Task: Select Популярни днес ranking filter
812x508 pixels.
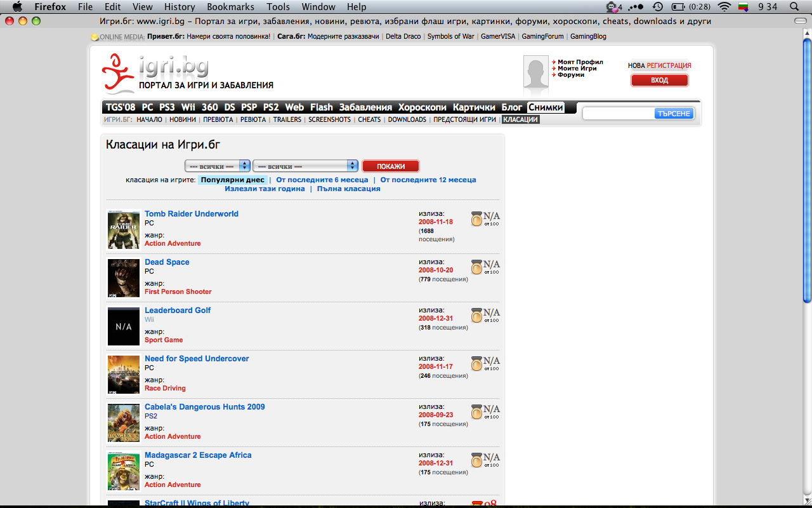Action: pos(233,180)
